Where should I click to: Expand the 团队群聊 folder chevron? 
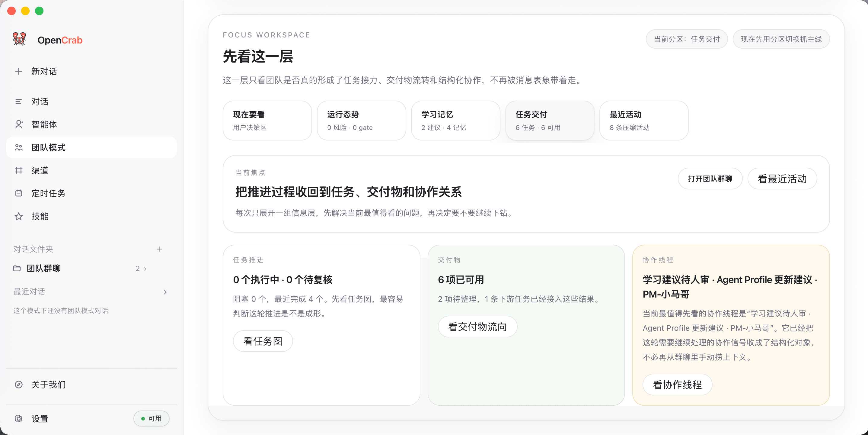click(x=145, y=268)
